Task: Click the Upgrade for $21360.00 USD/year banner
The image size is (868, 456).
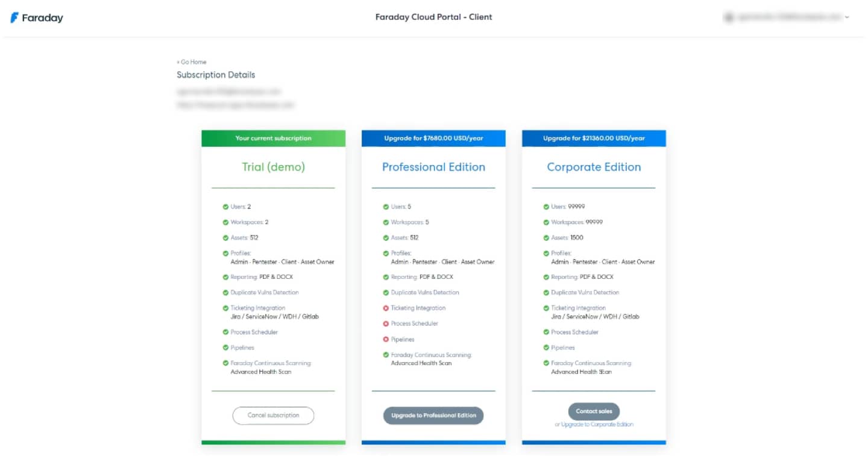Action: 594,139
